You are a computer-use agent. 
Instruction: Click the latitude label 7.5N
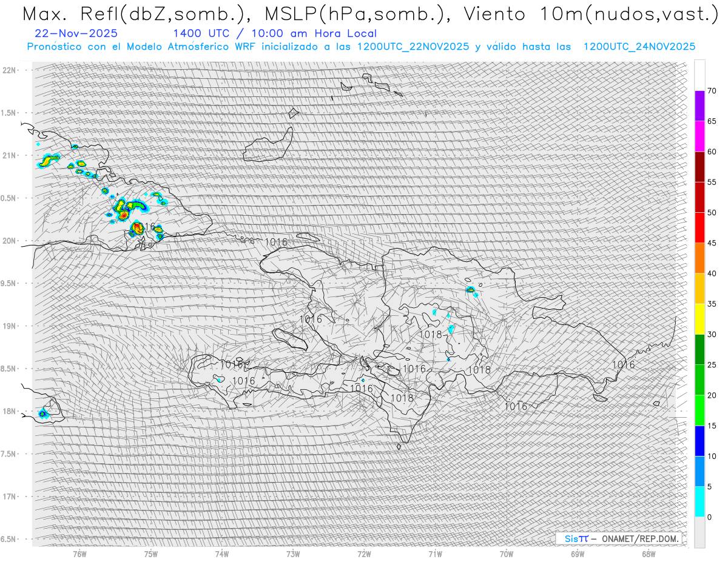(9, 454)
